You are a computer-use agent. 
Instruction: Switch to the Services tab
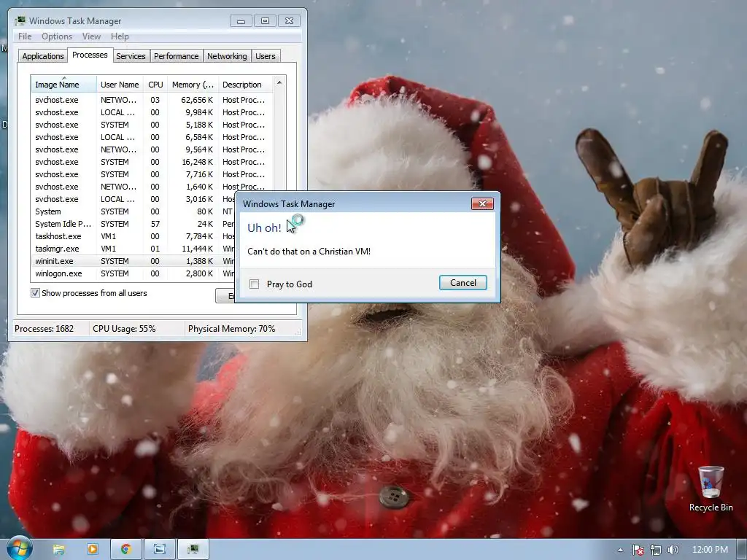[x=131, y=56]
